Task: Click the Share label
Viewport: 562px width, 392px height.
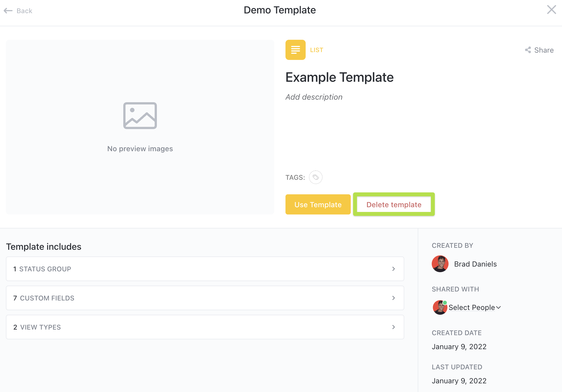Action: point(544,50)
